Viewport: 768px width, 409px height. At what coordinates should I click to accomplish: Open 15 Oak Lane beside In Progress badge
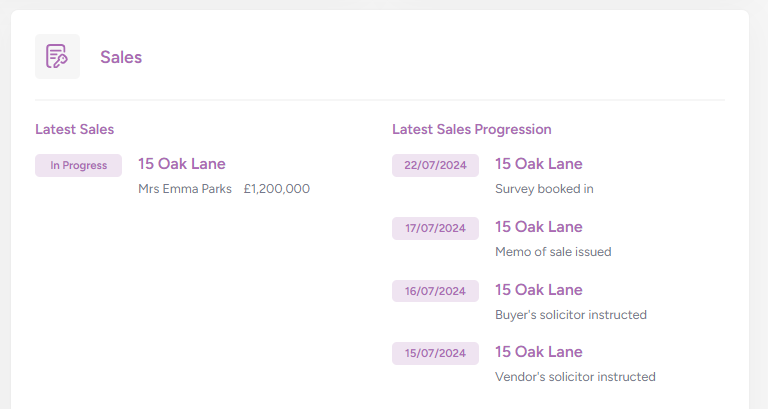tap(182, 164)
